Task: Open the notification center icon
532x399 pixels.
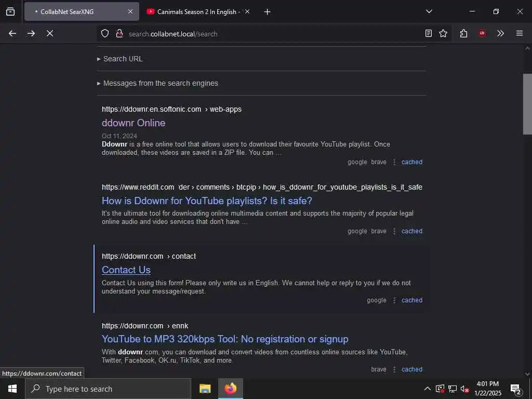Action: pyautogui.click(x=516, y=389)
